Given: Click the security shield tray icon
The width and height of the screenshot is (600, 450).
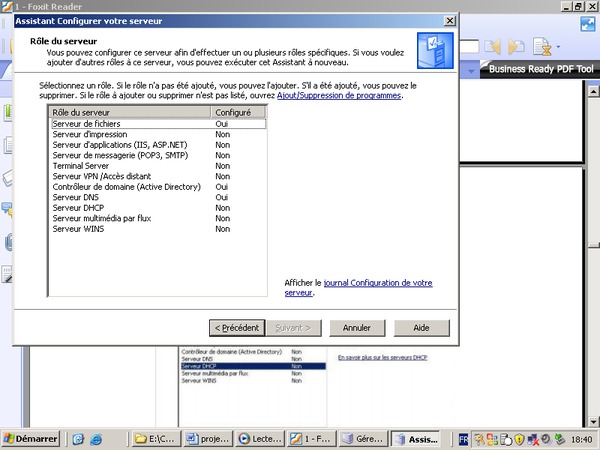Looking at the screenshot, I should tap(519, 439).
